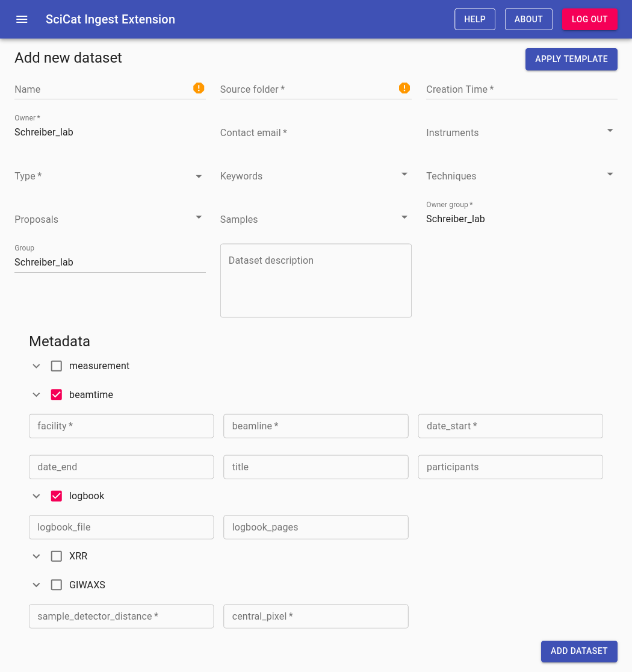The image size is (632, 672).
Task: Open the Type dropdown
Action: pyautogui.click(x=198, y=176)
